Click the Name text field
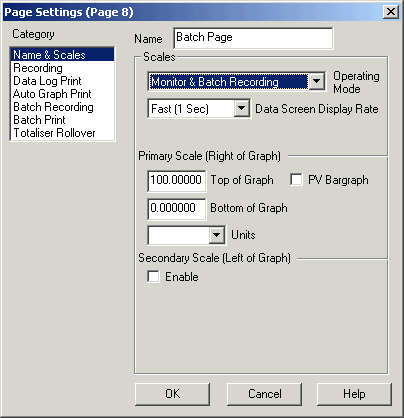Viewport: 404px width, 418px height. point(253,38)
